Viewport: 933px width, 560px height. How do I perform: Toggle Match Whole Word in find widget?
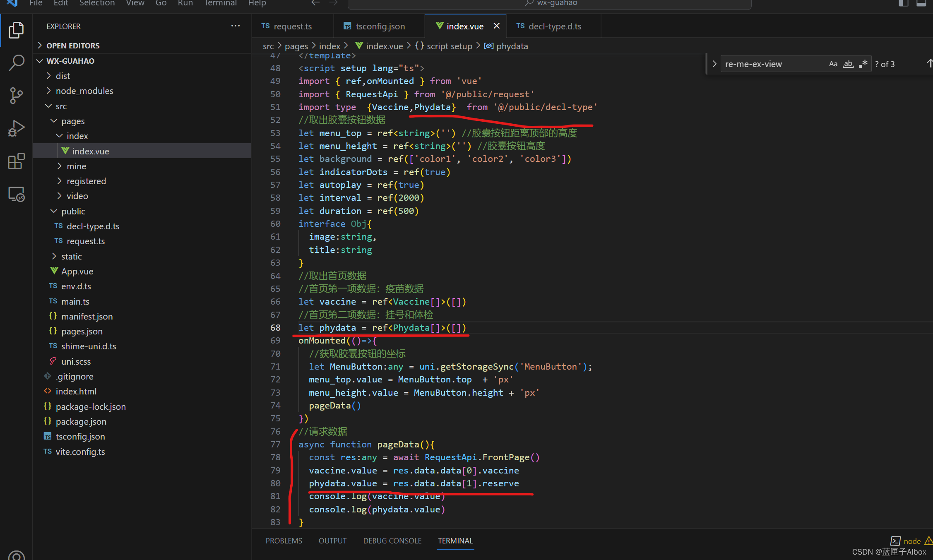pos(848,64)
